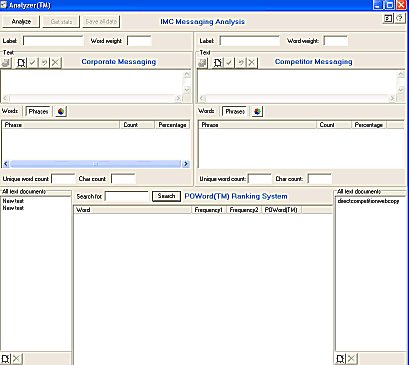Click the Analyze button
The width and height of the screenshot is (409, 365).
[x=21, y=22]
